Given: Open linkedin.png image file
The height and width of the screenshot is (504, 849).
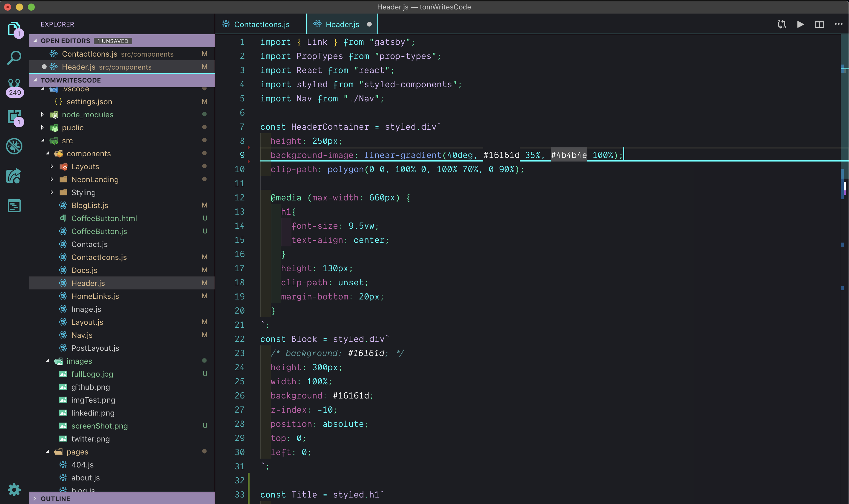Looking at the screenshot, I should (122, 413).
